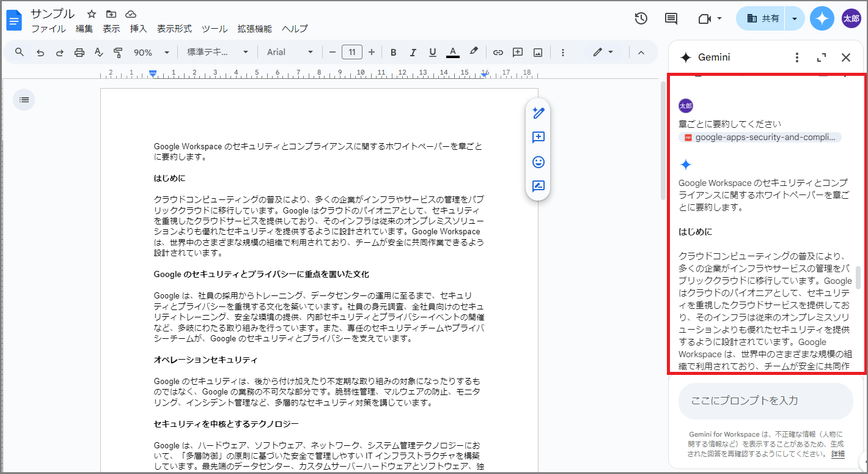
Task: Click the floating add comment icon
Action: coord(538,137)
